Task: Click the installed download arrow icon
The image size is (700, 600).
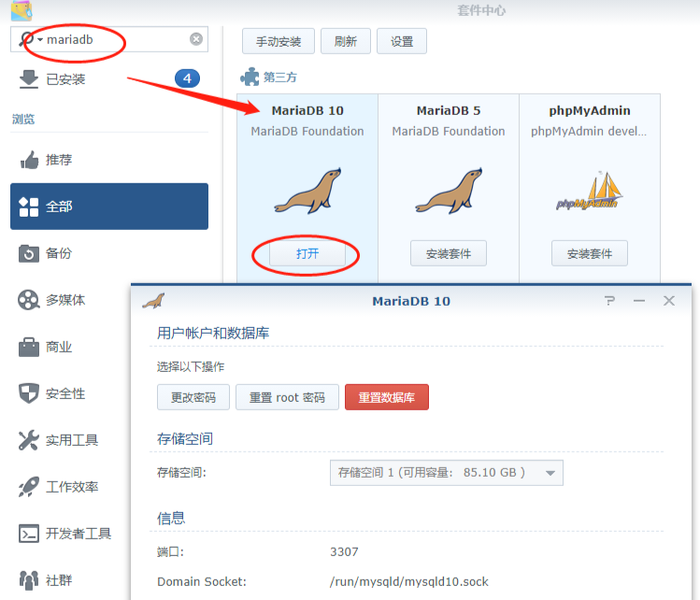Action: (29, 79)
